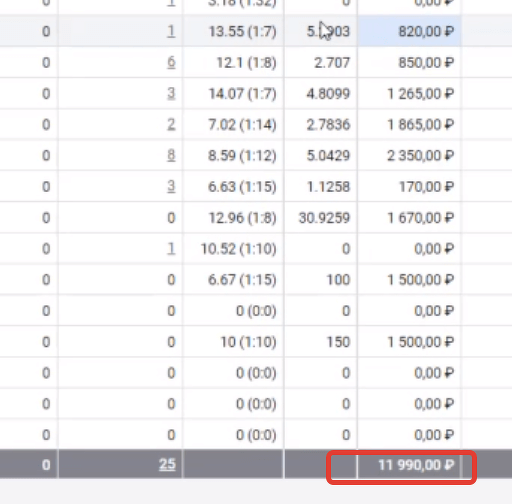
Task: Click the 7.02 (1:14) cell
Action: [233, 124]
